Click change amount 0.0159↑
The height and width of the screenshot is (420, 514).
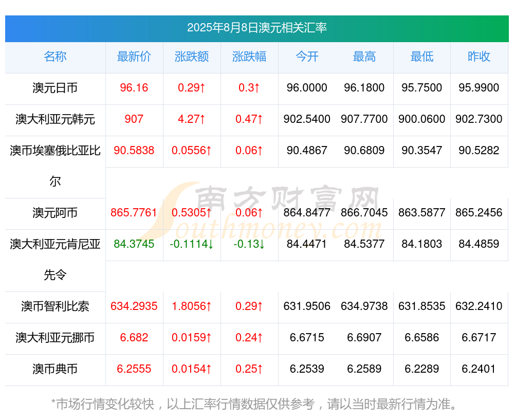pyautogui.click(x=191, y=337)
